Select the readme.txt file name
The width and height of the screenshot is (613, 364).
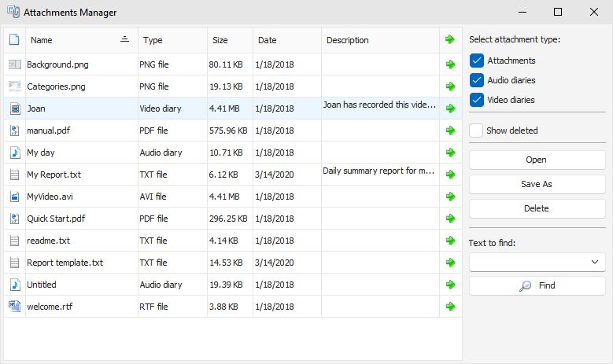[49, 241]
